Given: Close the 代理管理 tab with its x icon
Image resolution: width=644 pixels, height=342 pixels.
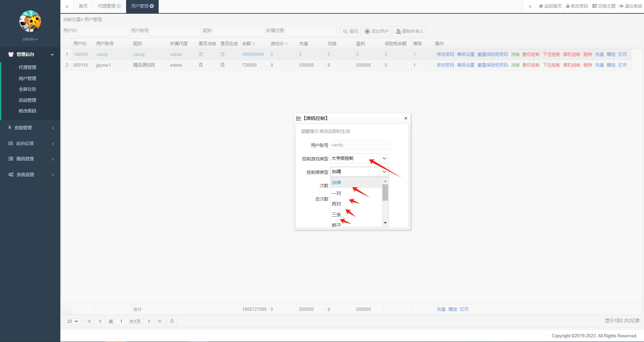Looking at the screenshot, I should point(119,6).
